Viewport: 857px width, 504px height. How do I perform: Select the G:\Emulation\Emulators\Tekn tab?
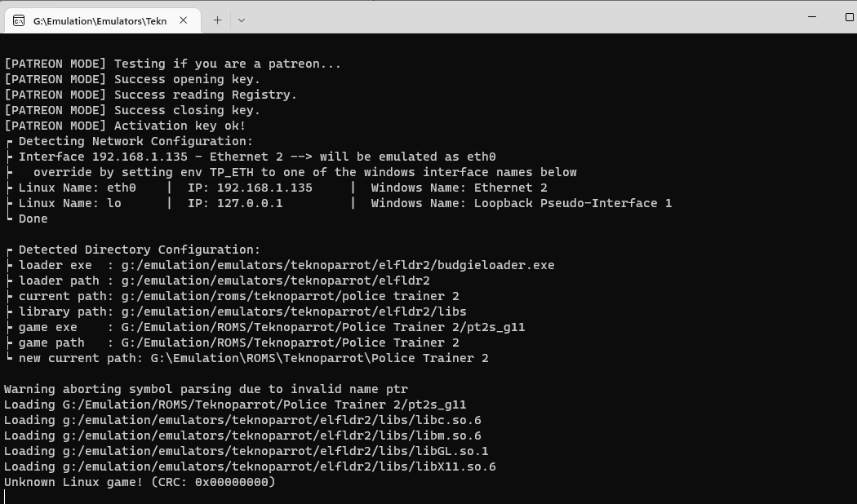(x=99, y=20)
